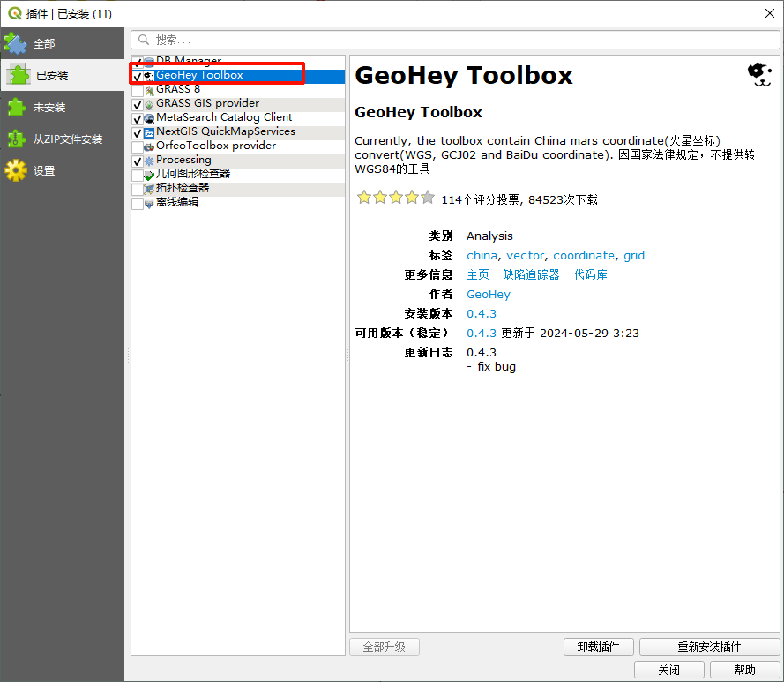Enable the OrfeoToolbox provider checkbox
The height and width of the screenshot is (682, 784).
pos(138,147)
